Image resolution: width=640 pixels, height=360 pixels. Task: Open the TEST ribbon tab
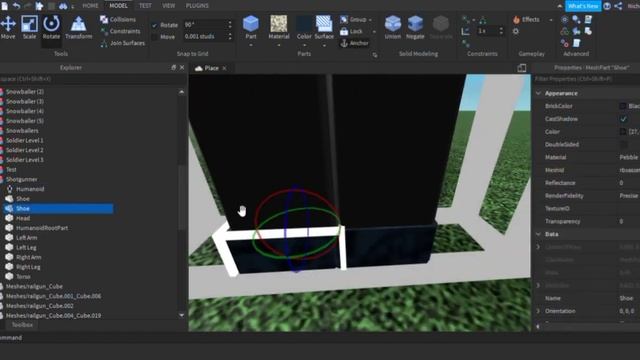point(145,6)
